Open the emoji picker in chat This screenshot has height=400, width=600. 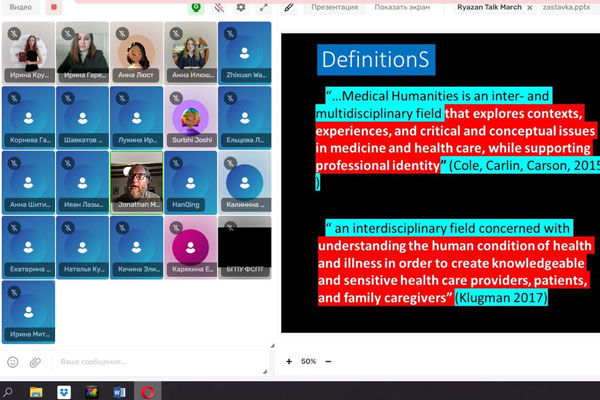[x=13, y=361]
